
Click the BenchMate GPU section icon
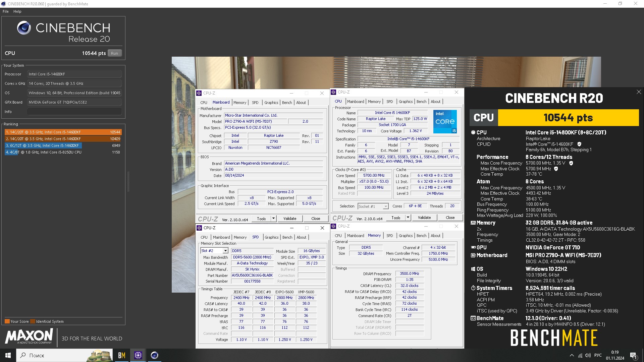point(473,247)
